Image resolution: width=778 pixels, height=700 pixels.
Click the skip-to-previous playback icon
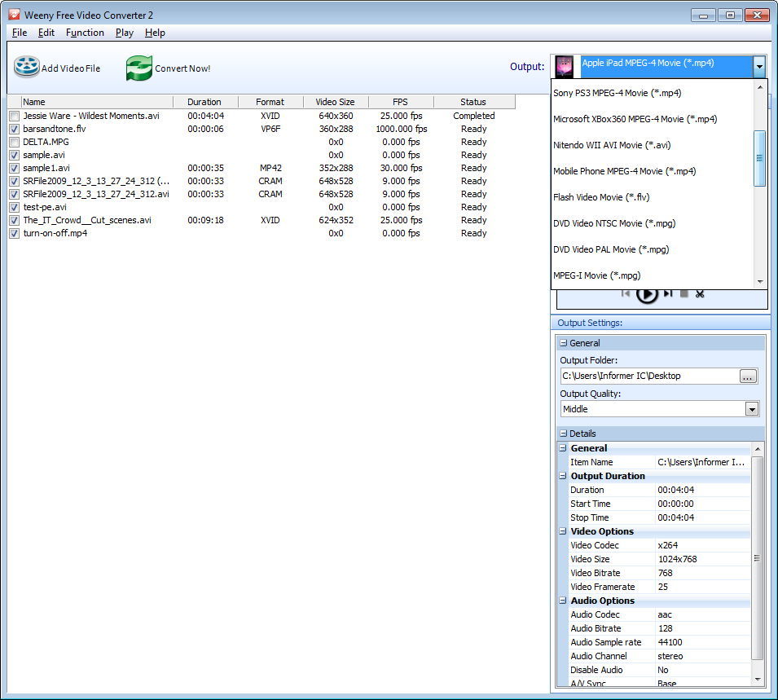point(626,293)
